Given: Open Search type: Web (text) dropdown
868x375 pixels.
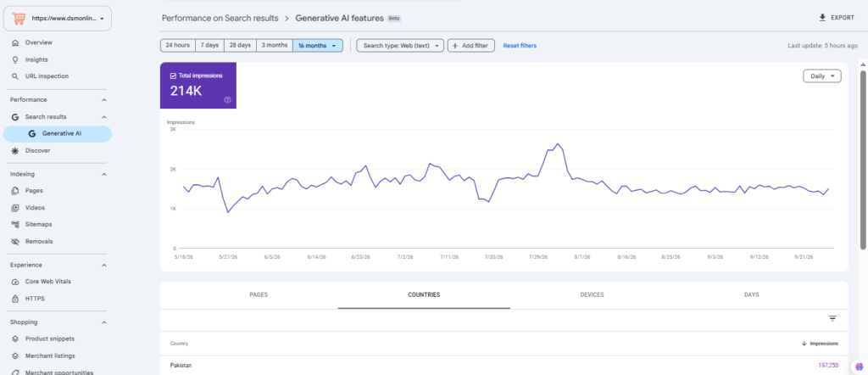Looking at the screenshot, I should click(x=400, y=46).
